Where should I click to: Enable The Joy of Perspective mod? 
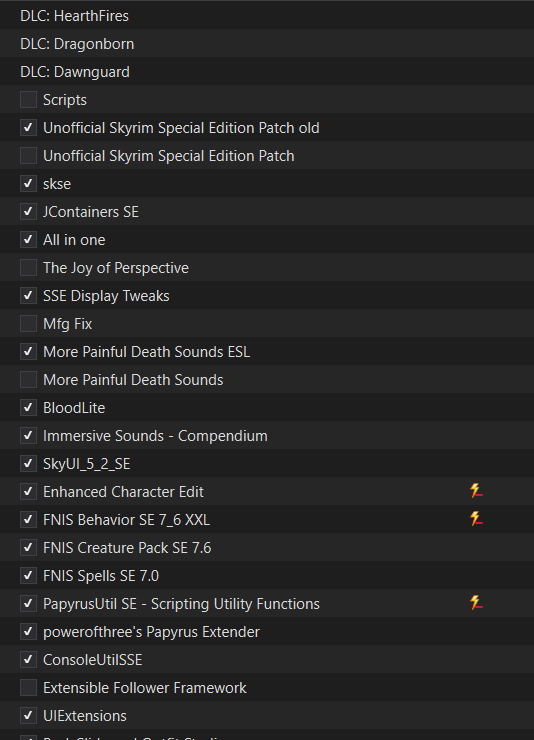pyautogui.click(x=28, y=268)
